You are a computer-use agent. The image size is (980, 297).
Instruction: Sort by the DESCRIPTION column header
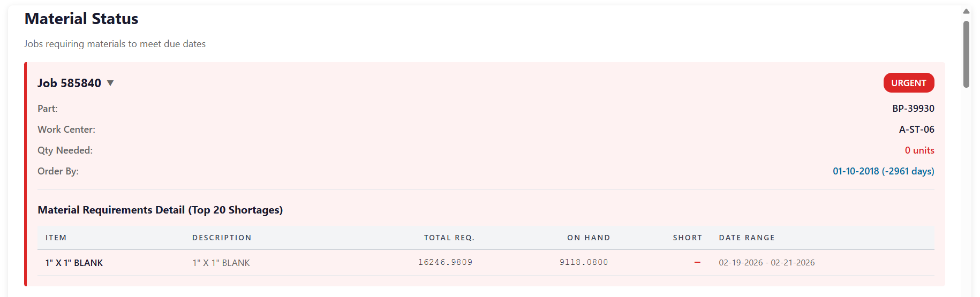point(222,238)
